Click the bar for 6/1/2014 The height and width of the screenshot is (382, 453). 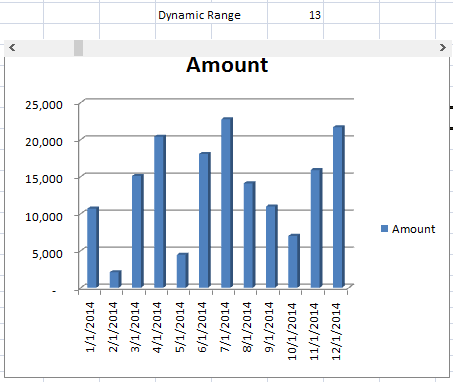[x=205, y=220]
